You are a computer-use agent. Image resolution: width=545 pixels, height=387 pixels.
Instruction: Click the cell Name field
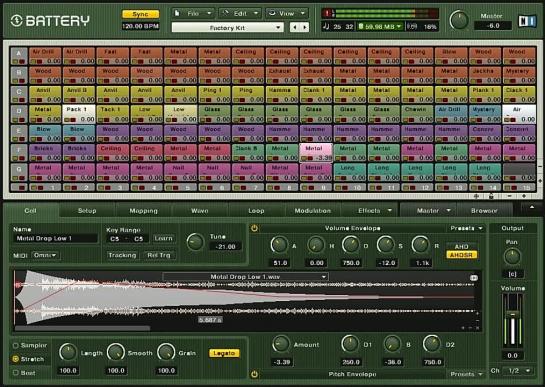[x=55, y=239]
